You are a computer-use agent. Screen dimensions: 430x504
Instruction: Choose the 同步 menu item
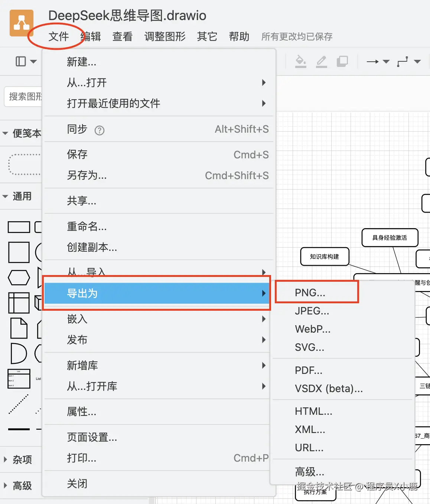click(x=159, y=129)
